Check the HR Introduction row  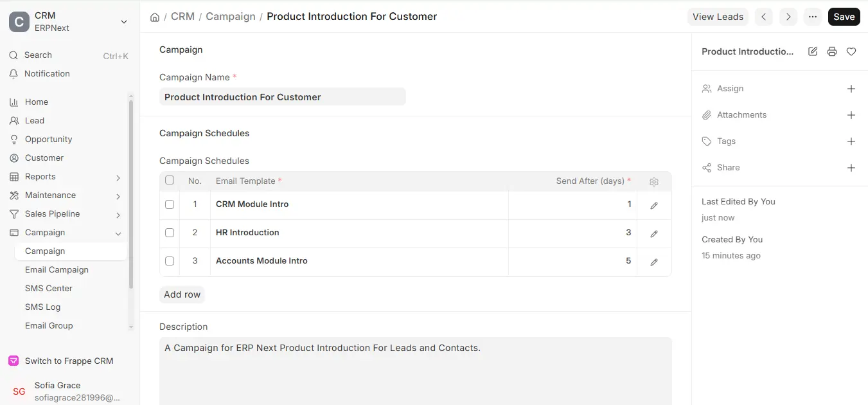coord(170,233)
